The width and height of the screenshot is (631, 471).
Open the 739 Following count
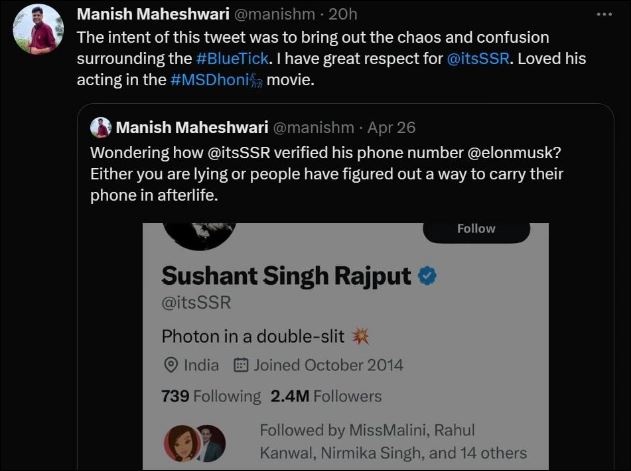click(211, 396)
